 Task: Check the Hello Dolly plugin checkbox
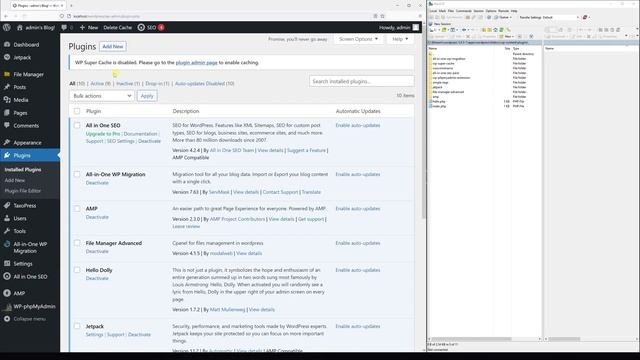[77, 270]
